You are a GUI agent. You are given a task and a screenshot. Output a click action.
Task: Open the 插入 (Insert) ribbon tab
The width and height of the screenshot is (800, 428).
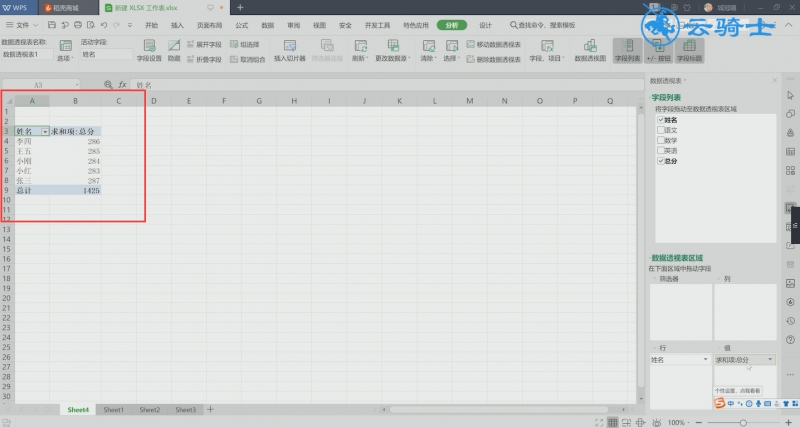coord(177,25)
